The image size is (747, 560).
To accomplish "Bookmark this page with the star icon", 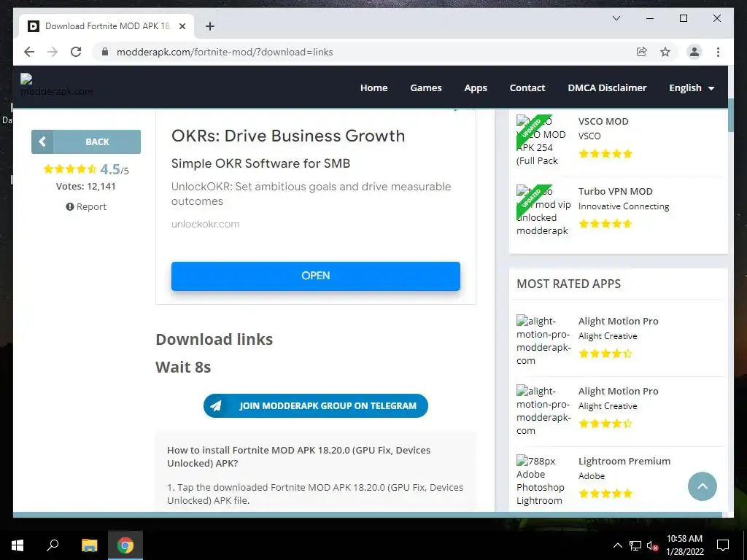I will click(x=665, y=52).
